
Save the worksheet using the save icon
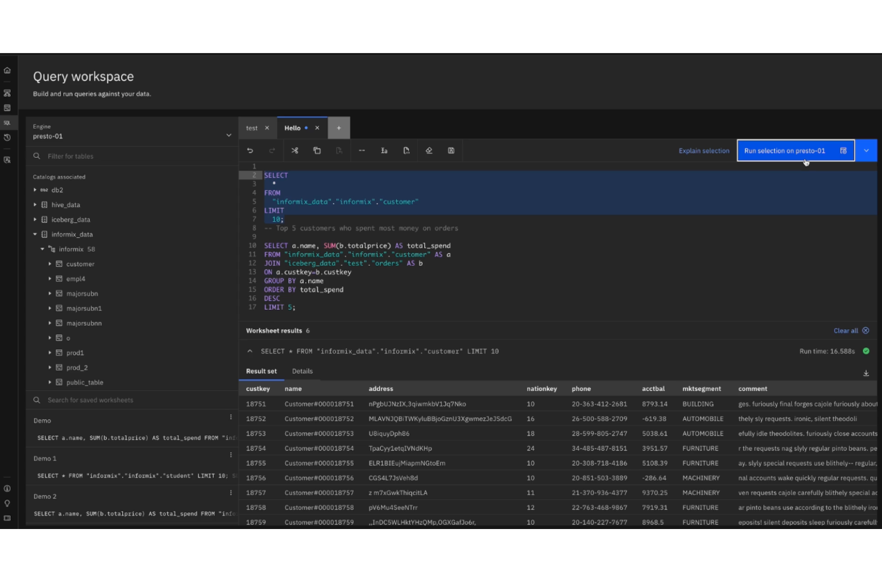tap(451, 151)
